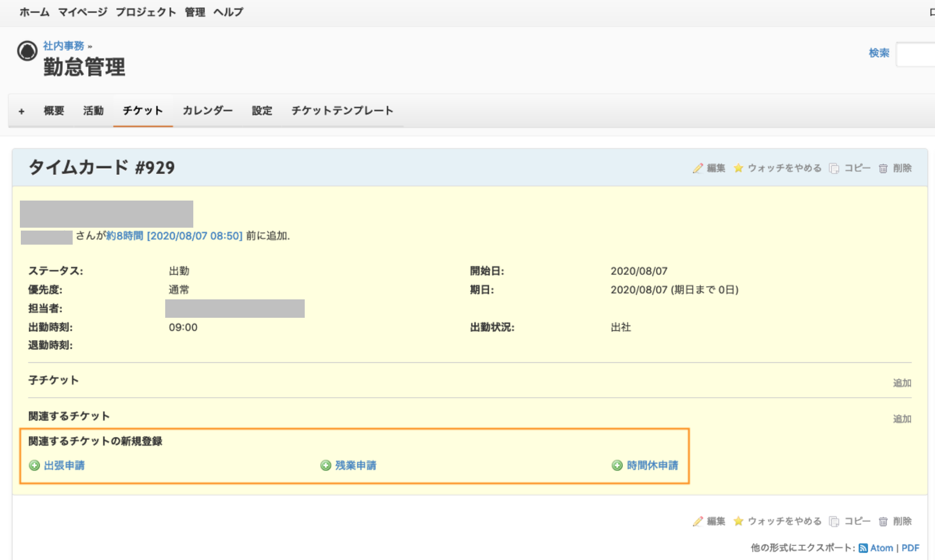
Task: Switch to the カレンダー tab
Action: tap(207, 110)
